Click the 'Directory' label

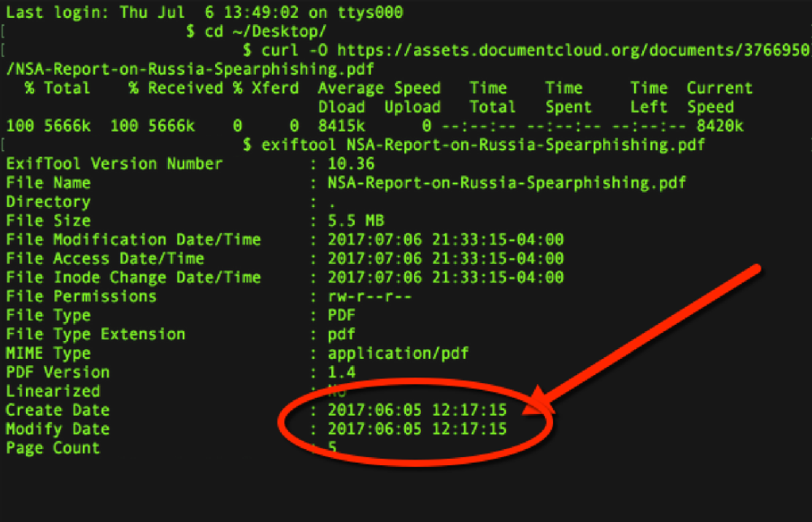tap(48, 202)
